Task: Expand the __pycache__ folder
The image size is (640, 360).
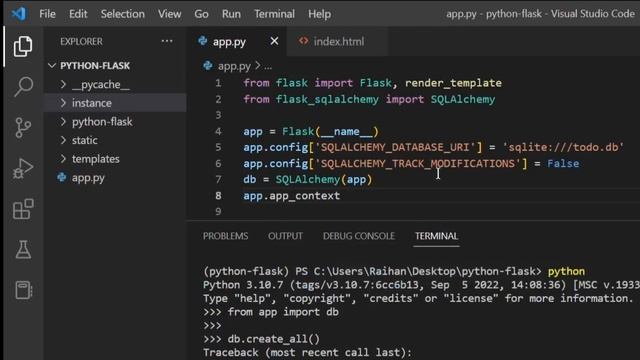Action: (x=63, y=84)
